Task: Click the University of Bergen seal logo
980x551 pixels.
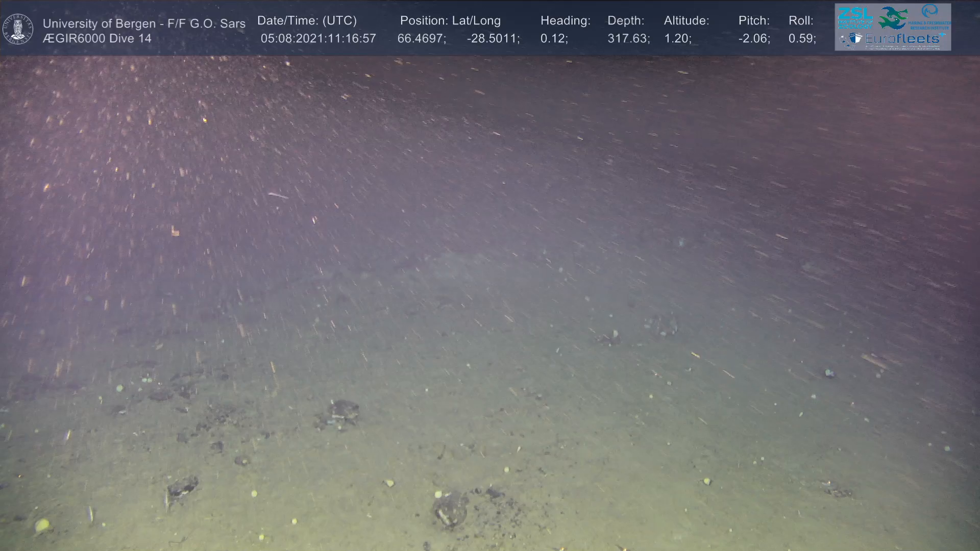Action: [x=18, y=29]
